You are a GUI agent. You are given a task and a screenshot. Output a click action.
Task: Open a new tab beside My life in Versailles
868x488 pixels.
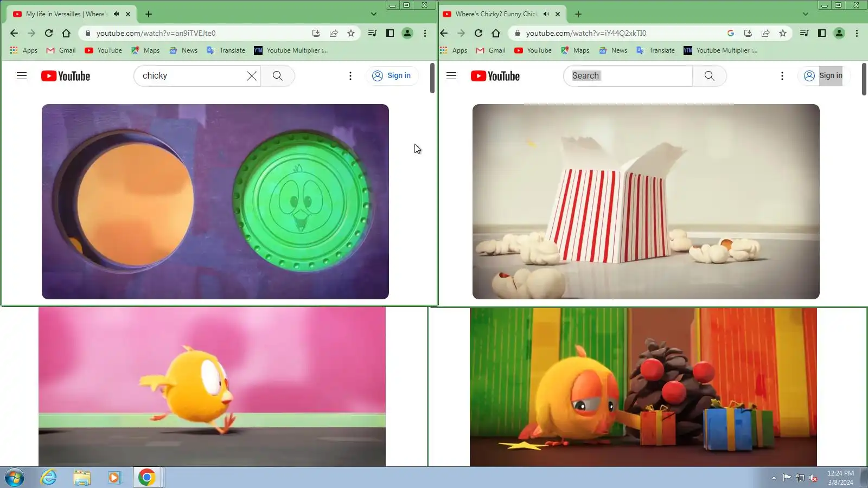click(149, 14)
